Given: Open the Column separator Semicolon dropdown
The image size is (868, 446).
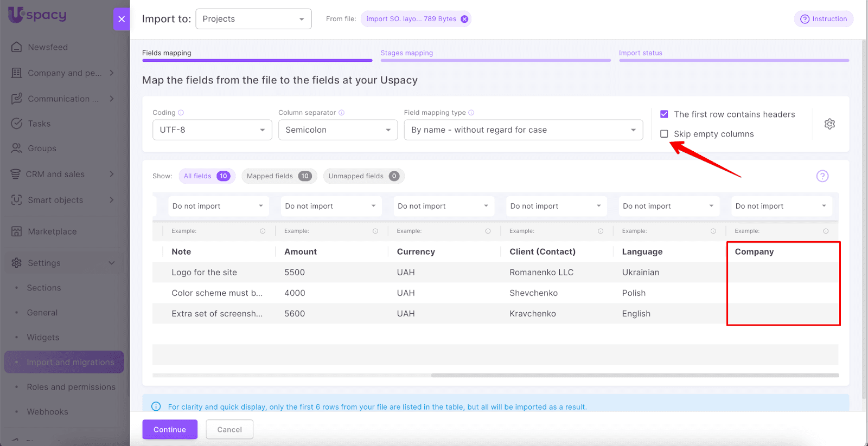Looking at the screenshot, I should click(x=337, y=130).
